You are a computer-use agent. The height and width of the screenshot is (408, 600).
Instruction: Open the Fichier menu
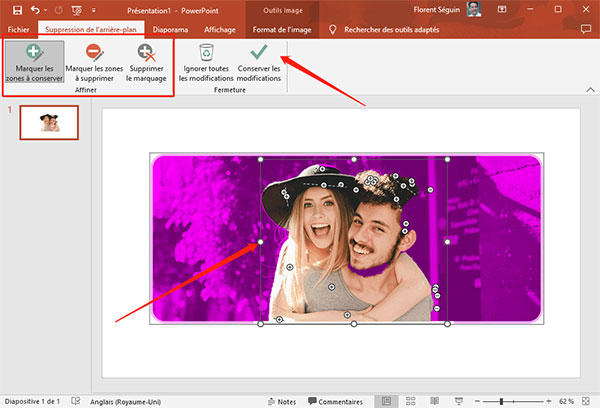(x=19, y=30)
